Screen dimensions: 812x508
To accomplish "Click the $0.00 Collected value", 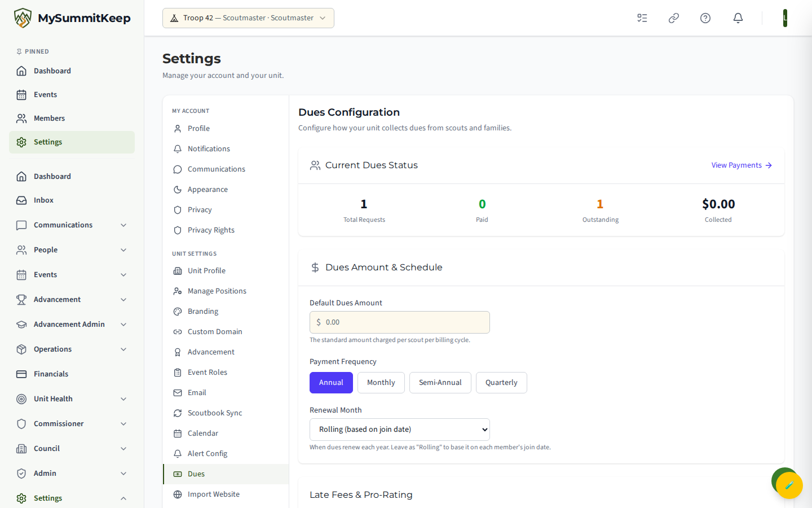I will click(718, 204).
